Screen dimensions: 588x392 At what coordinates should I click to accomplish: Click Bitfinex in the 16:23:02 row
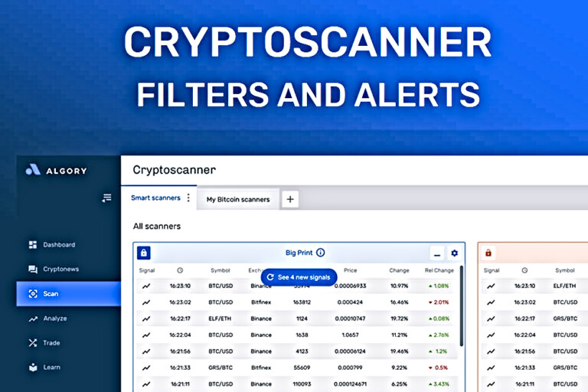click(x=261, y=302)
